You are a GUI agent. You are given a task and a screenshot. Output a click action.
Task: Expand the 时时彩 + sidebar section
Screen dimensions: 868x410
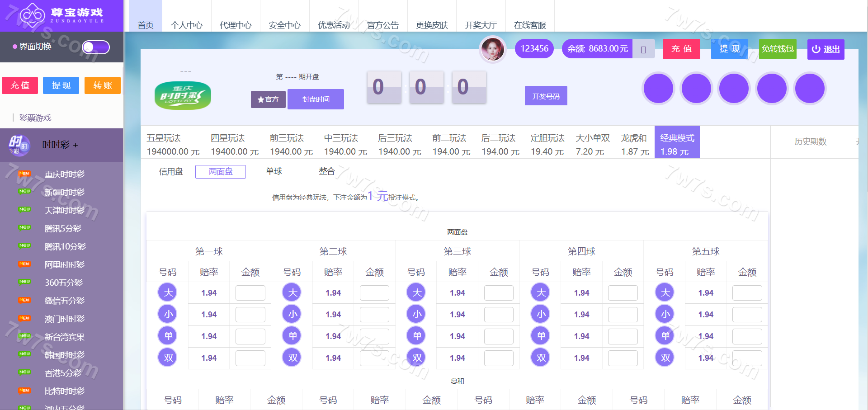point(60,145)
